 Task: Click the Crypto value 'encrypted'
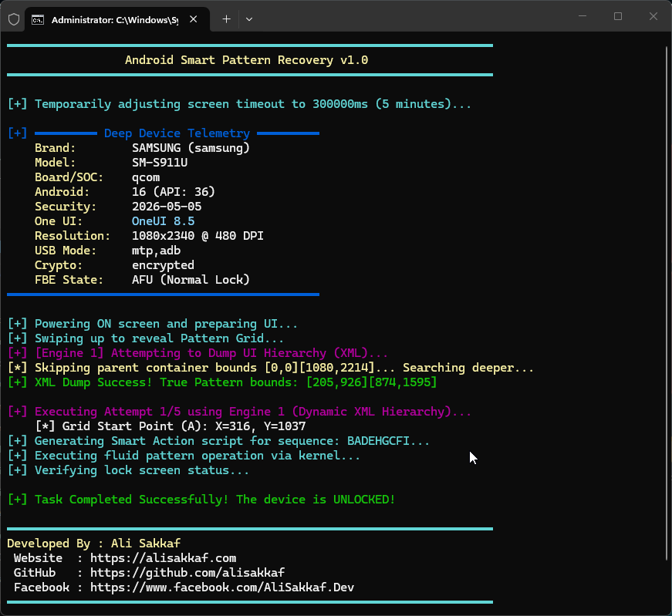[x=163, y=265]
